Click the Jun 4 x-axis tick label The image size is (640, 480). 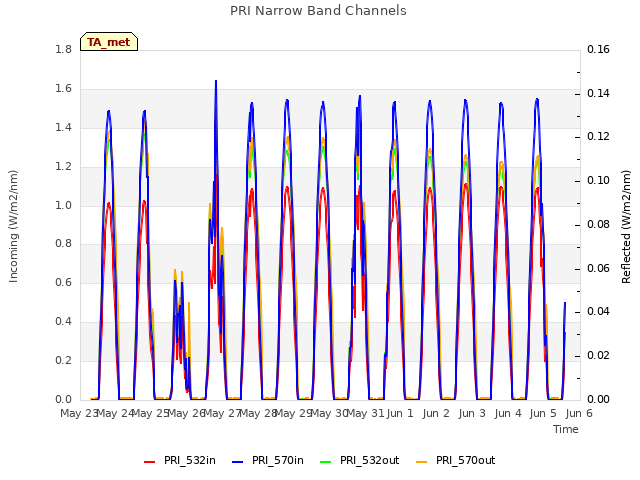[508, 413]
